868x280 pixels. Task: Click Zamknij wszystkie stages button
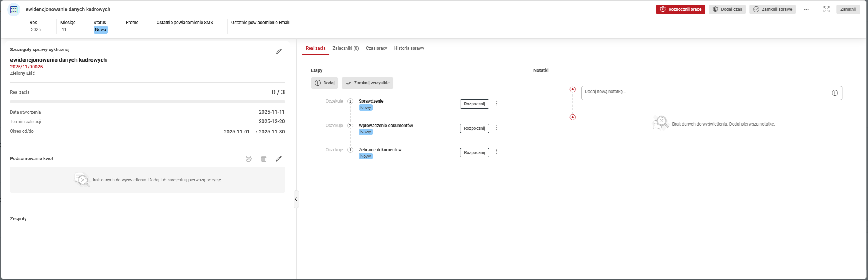tap(368, 83)
